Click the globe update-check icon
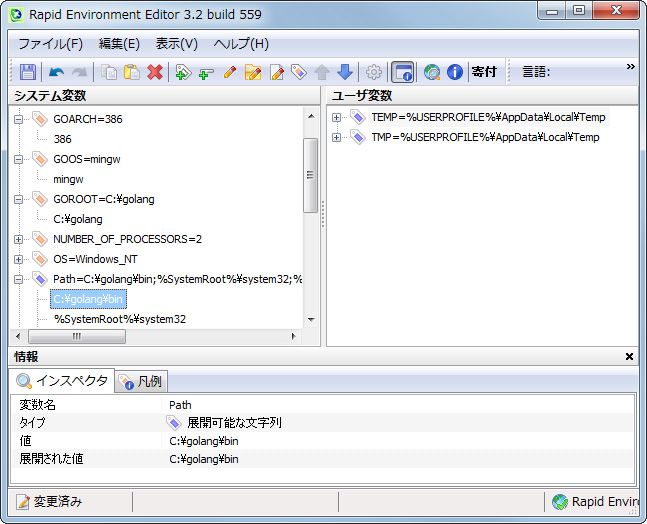Screen dimensions: 647x524 pos(432,72)
